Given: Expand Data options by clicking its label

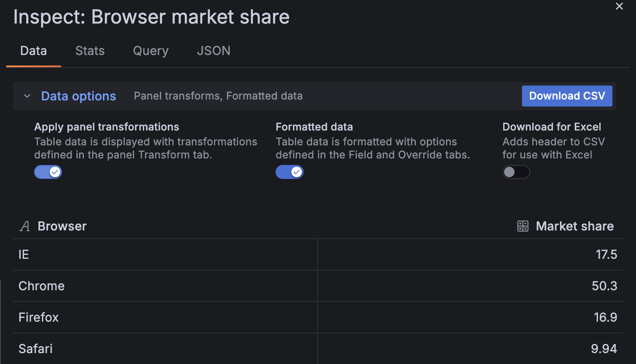Looking at the screenshot, I should point(78,96).
